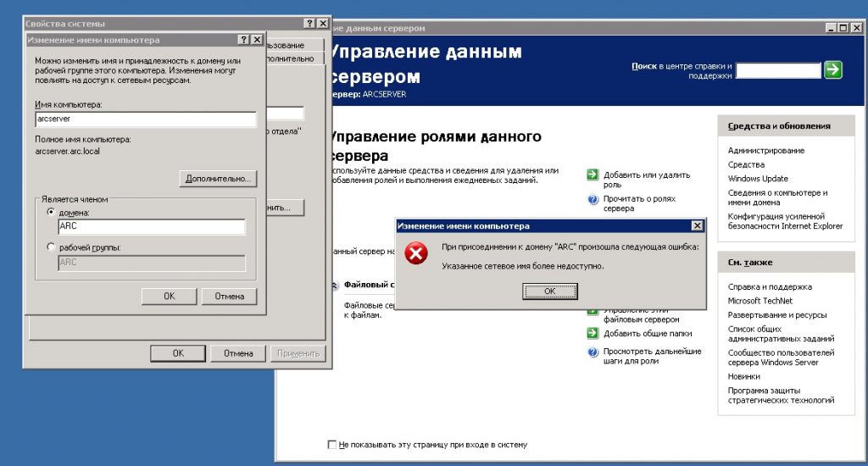This screenshot has height=466, width=868.
Task: Open 'Список общих административных заданий' link
Action: point(781,334)
